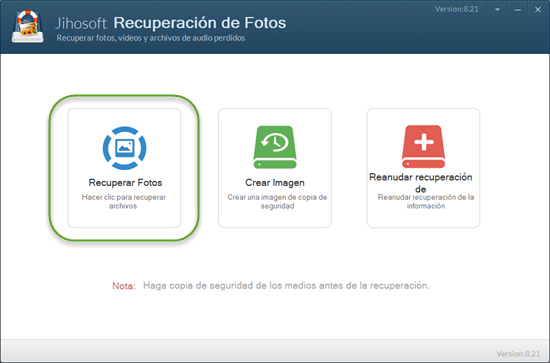Image resolution: width=550 pixels, height=363 pixels.
Task: Click 'Reanudar recuperación de la información' description
Action: pyautogui.click(x=426, y=202)
